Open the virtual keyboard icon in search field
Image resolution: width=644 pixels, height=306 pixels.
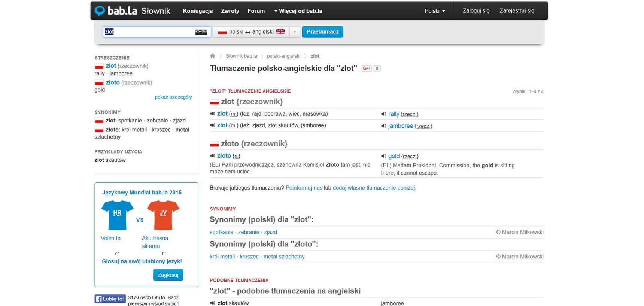(x=201, y=32)
